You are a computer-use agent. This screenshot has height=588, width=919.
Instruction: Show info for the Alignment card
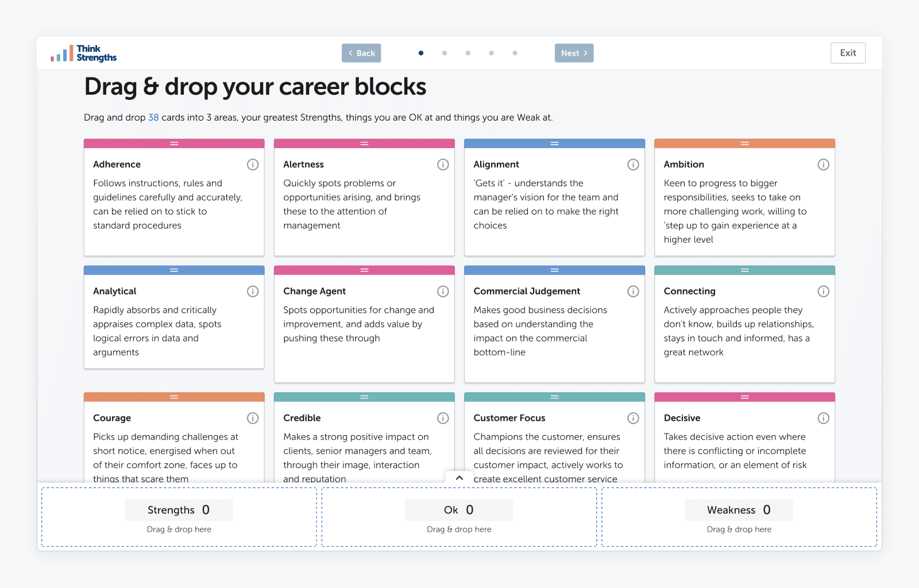pyautogui.click(x=633, y=165)
